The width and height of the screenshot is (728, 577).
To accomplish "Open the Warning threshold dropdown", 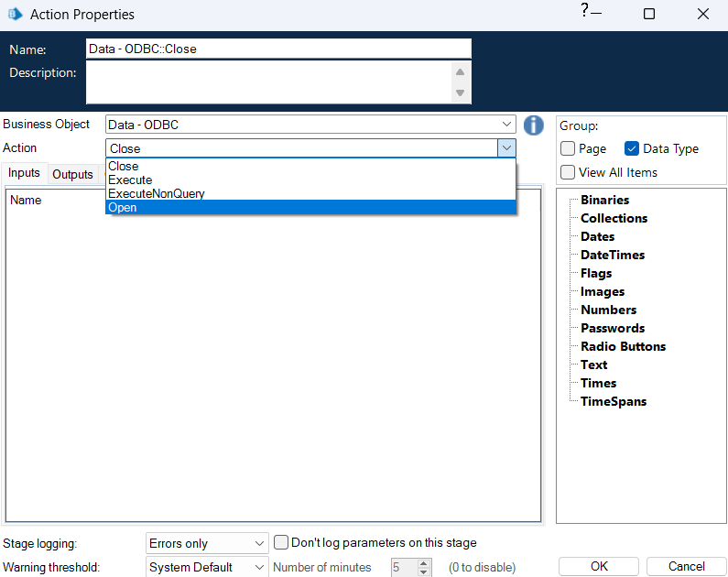I will tap(259, 567).
